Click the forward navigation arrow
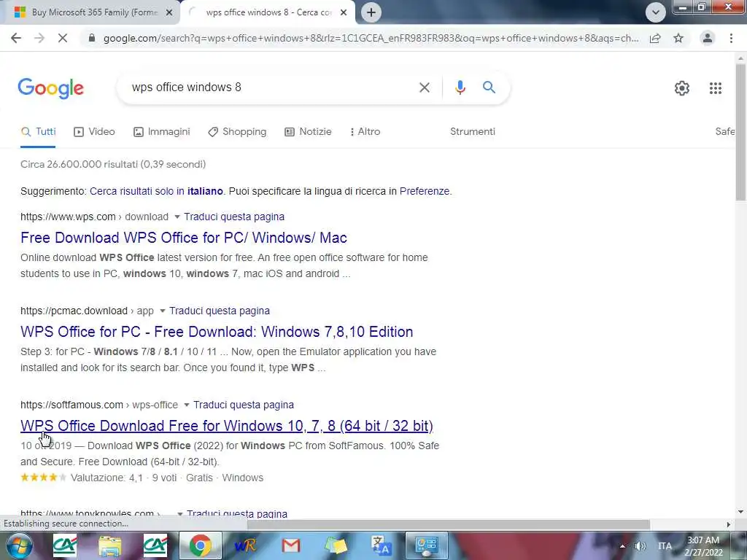The width and height of the screenshot is (747, 560). (39, 38)
